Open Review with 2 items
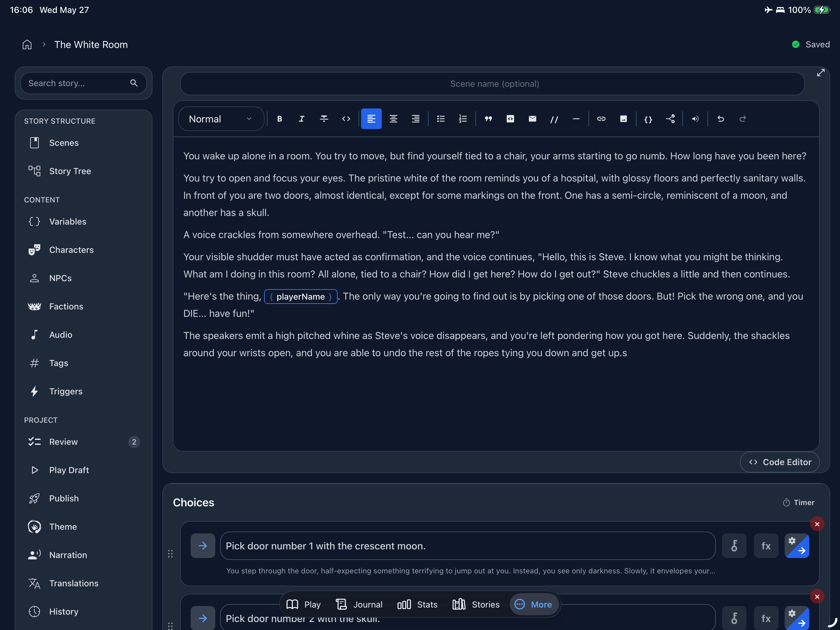Viewport: 840px width, 630px height. 84,442
